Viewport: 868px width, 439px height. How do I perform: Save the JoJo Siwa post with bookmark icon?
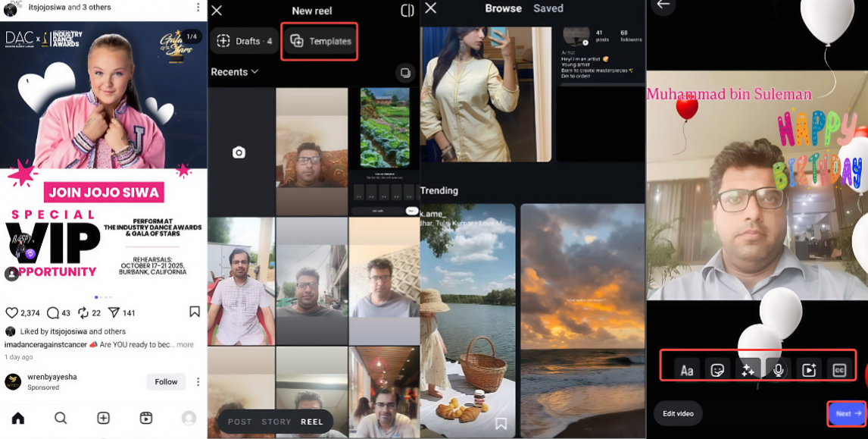195,312
